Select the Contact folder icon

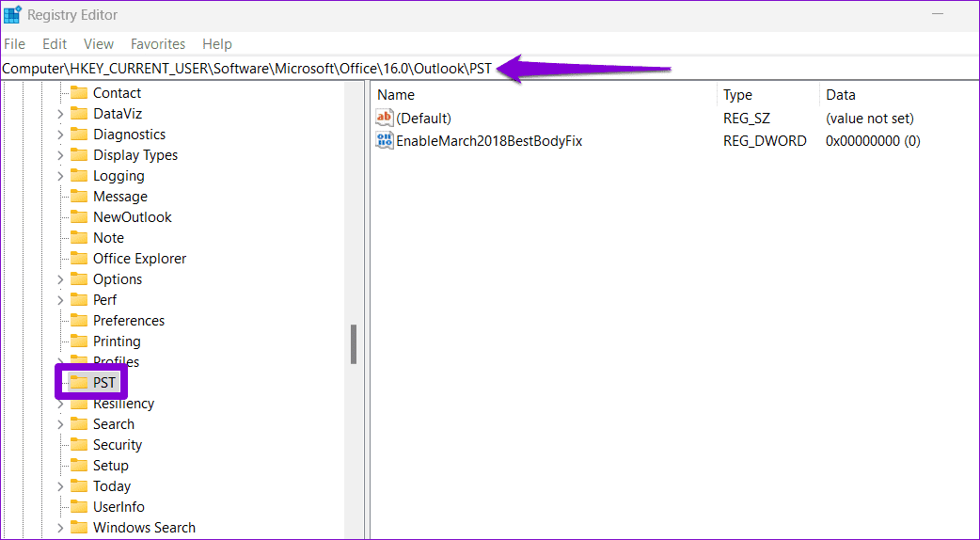click(79, 93)
